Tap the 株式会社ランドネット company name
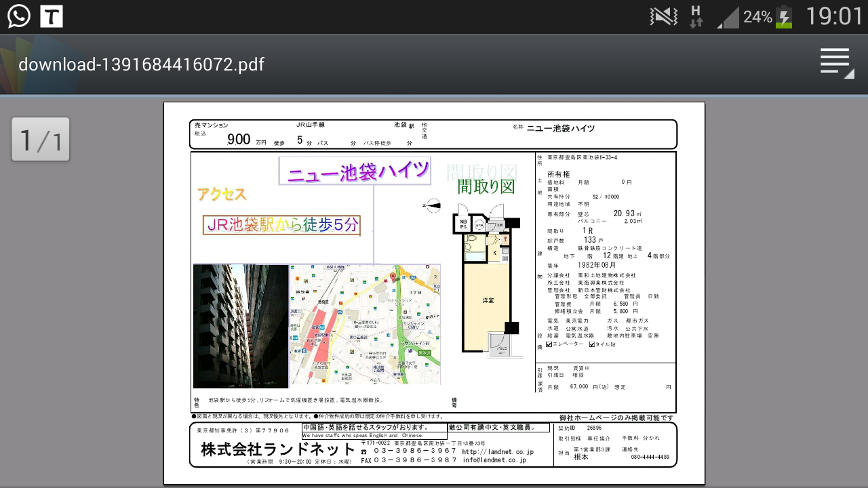The height and width of the screenshot is (488, 868). [278, 449]
